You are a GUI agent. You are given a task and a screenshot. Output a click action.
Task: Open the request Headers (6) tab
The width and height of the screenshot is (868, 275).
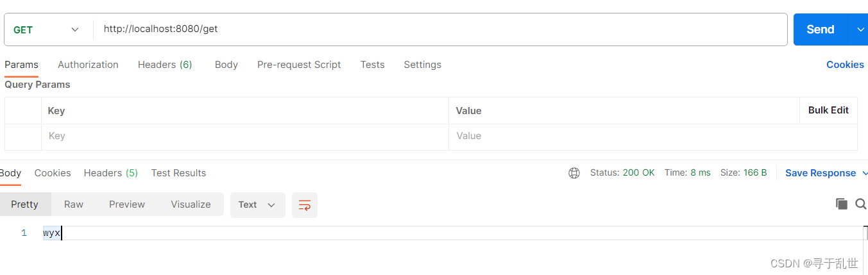(x=165, y=65)
